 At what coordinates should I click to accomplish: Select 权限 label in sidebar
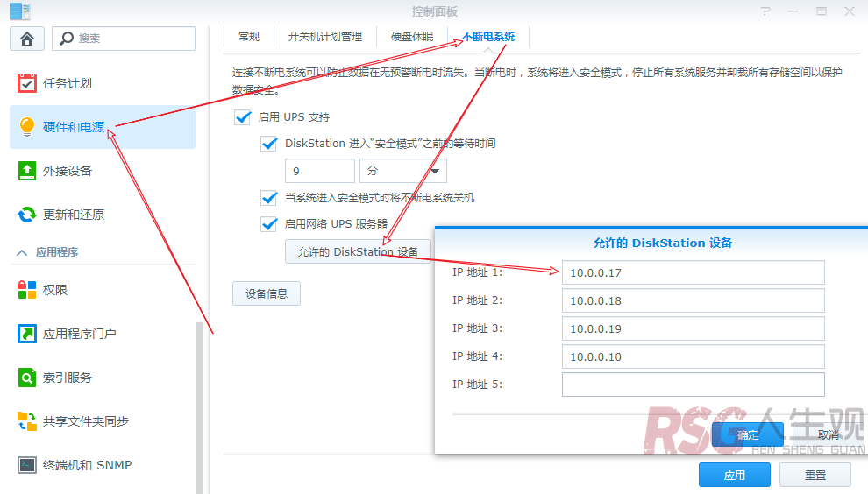(x=55, y=290)
